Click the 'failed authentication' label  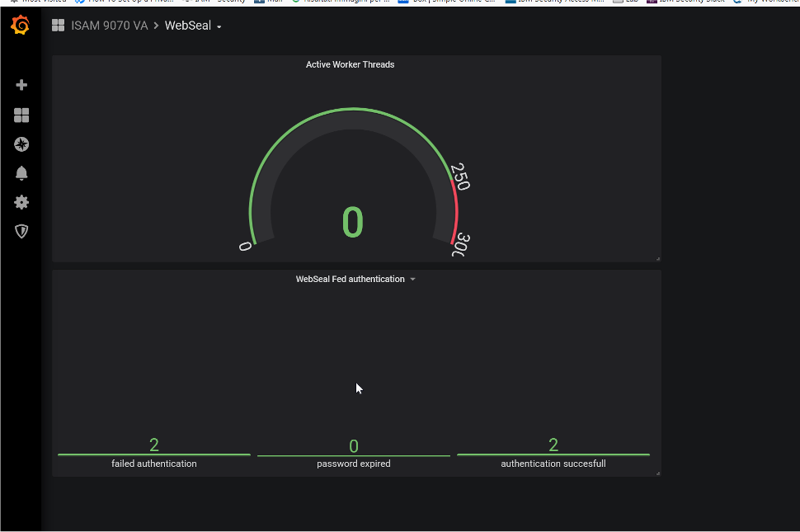[154, 464]
